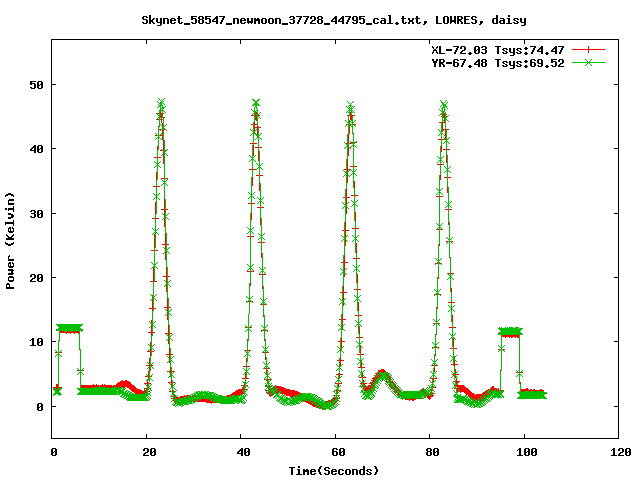
Task: Click the small bump near 70 seconds
Action: [382, 376]
